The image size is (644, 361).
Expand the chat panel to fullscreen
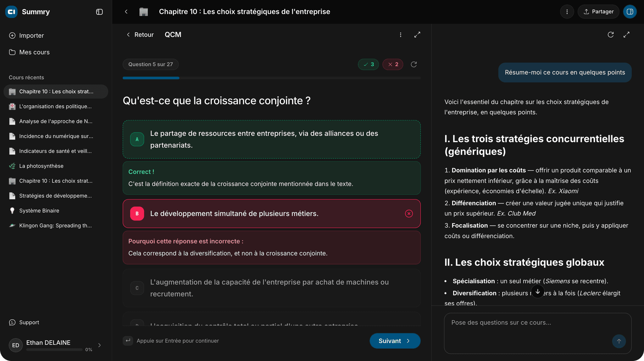626,35
